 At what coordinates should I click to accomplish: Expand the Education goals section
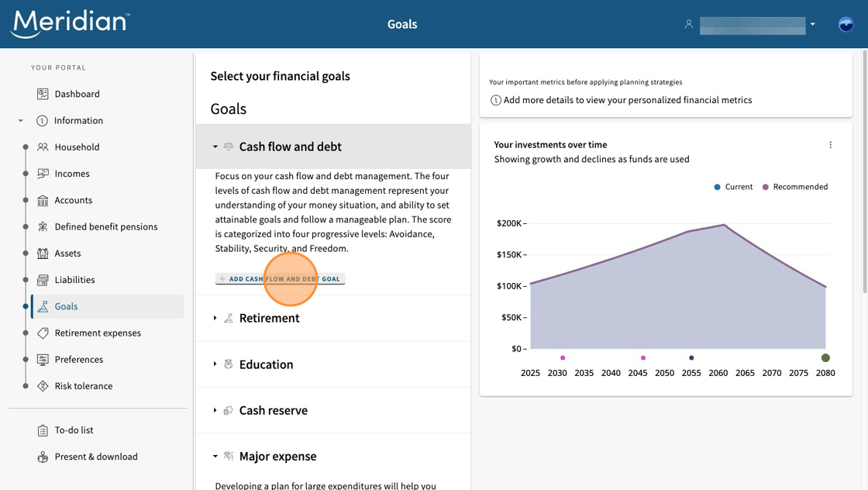[x=215, y=364]
